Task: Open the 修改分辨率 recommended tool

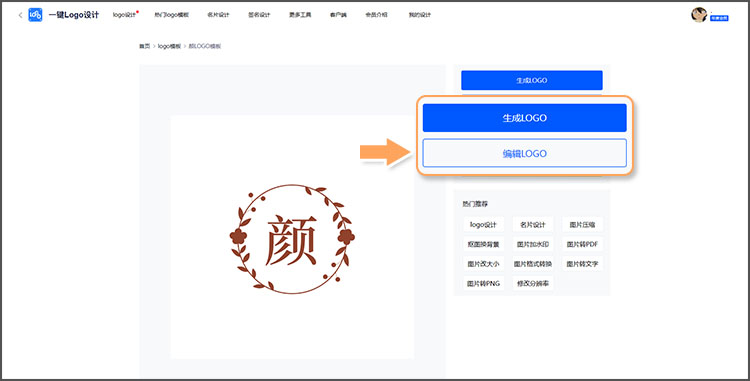Action: click(x=533, y=283)
